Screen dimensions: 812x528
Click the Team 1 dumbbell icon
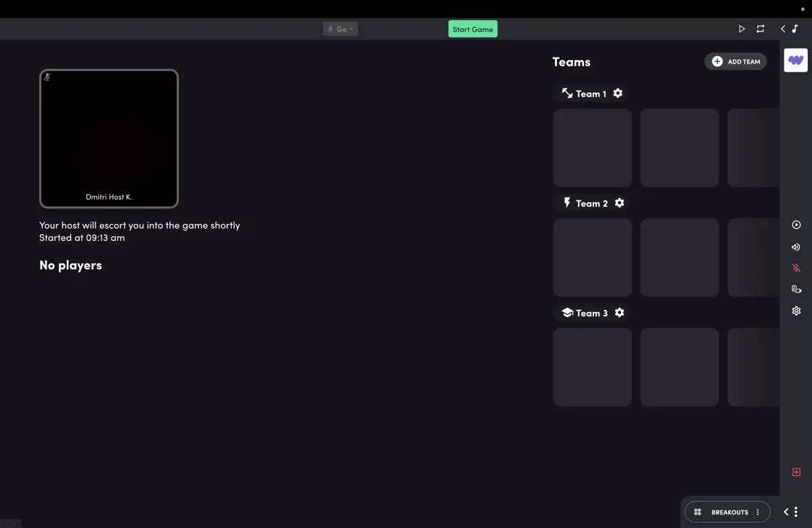point(567,93)
